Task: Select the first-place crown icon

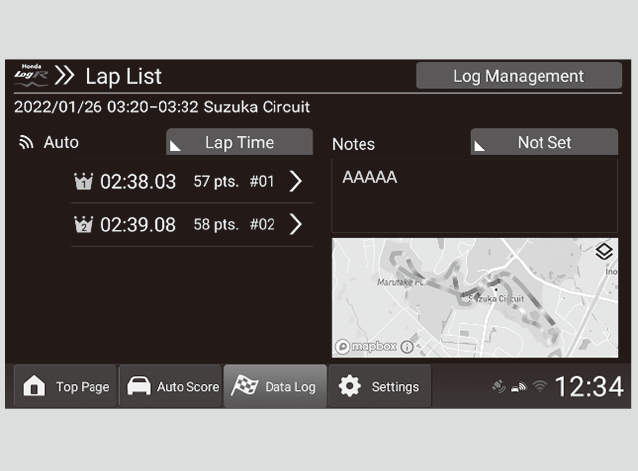Action: [x=83, y=182]
